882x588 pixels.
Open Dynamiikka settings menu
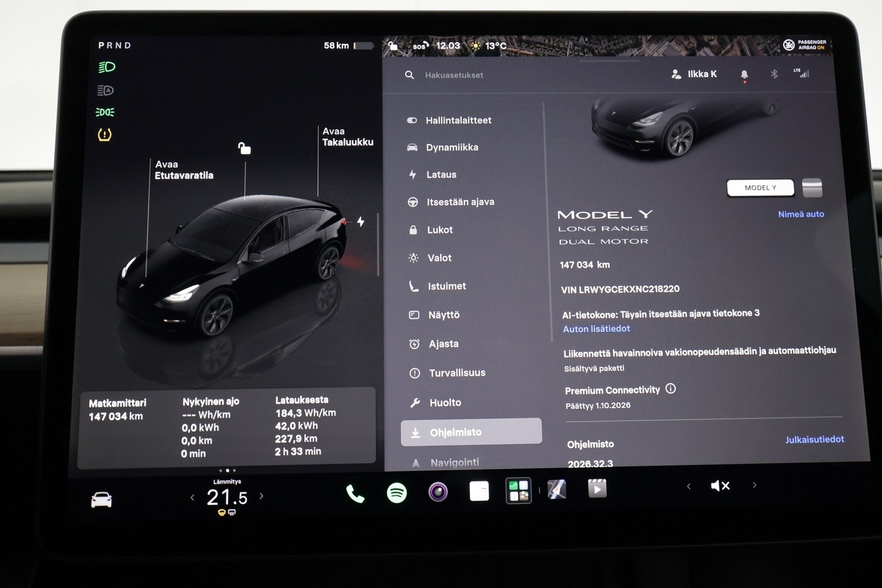pyautogui.click(x=443, y=148)
